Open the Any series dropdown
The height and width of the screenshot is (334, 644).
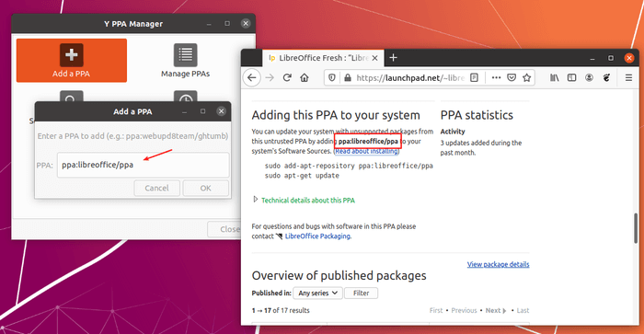click(x=318, y=293)
